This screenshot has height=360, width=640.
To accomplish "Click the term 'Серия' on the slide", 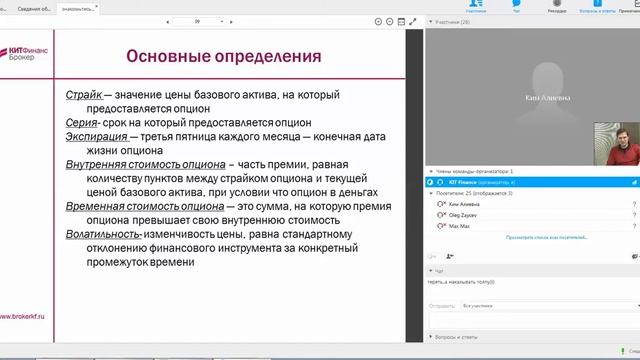I will pos(81,122).
